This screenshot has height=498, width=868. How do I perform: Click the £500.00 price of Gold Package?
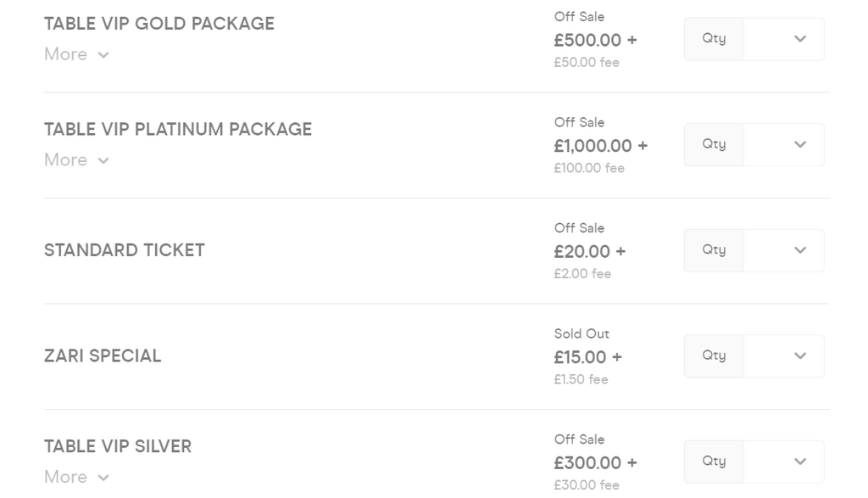tap(587, 40)
